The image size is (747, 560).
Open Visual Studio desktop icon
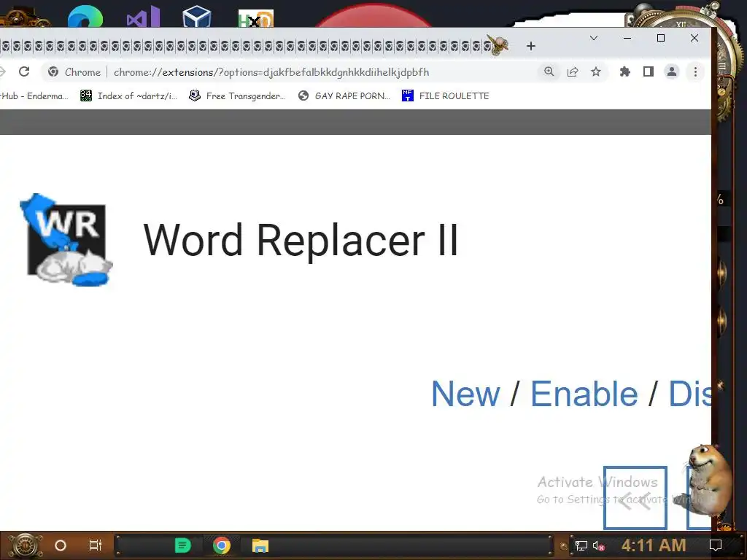143,17
